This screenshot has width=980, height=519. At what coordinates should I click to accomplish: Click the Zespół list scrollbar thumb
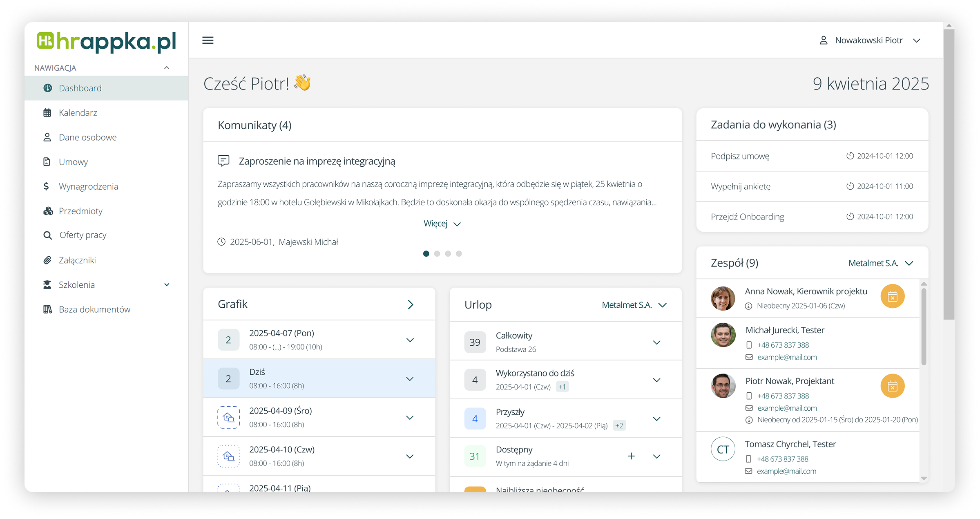pos(924,327)
